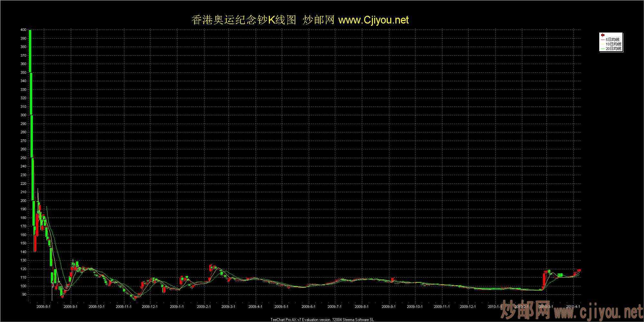The height and width of the screenshot is (322, 644).
Task: Click the 2009-12-1 date axis label
Action: point(468,307)
